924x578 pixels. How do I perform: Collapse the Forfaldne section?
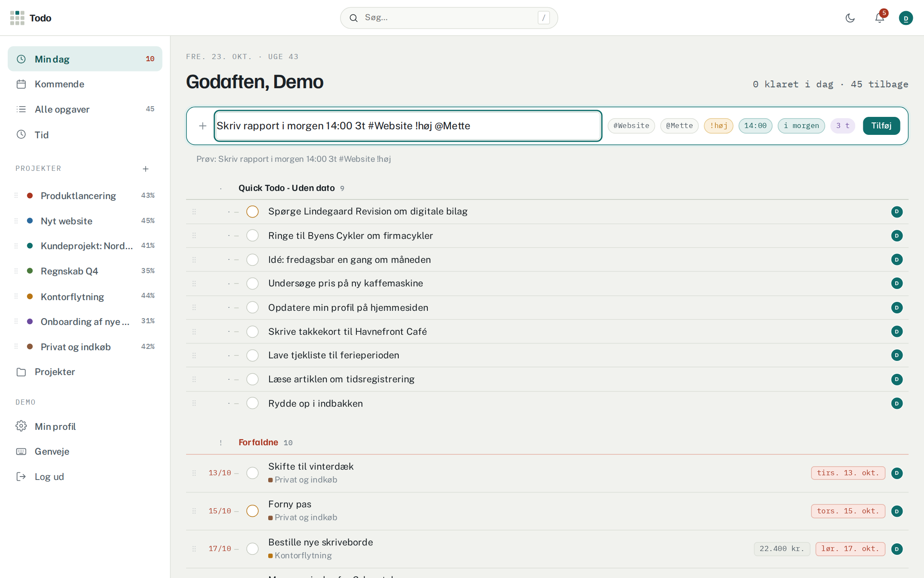pos(258,442)
